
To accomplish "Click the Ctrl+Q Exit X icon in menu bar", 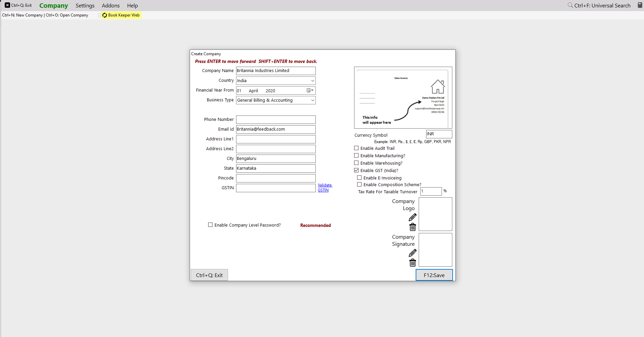I will (x=7, y=5).
